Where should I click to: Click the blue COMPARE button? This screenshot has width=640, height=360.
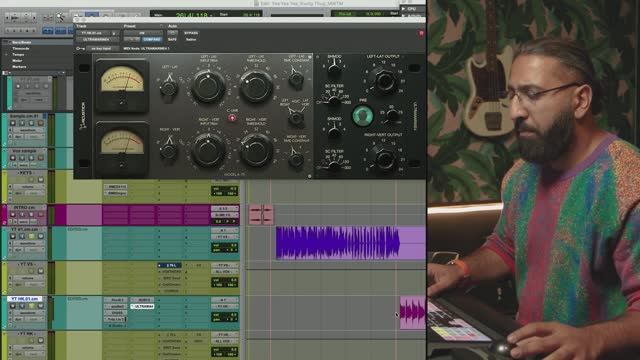[x=151, y=39]
